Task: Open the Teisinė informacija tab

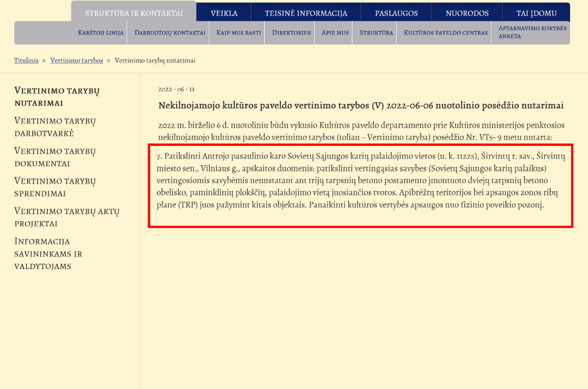Action: coord(306,13)
